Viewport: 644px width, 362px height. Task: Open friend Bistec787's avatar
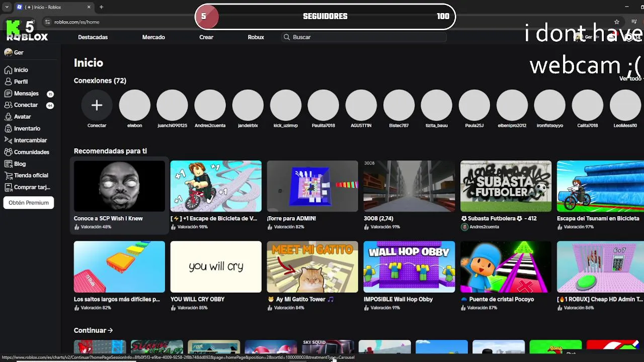(x=398, y=105)
